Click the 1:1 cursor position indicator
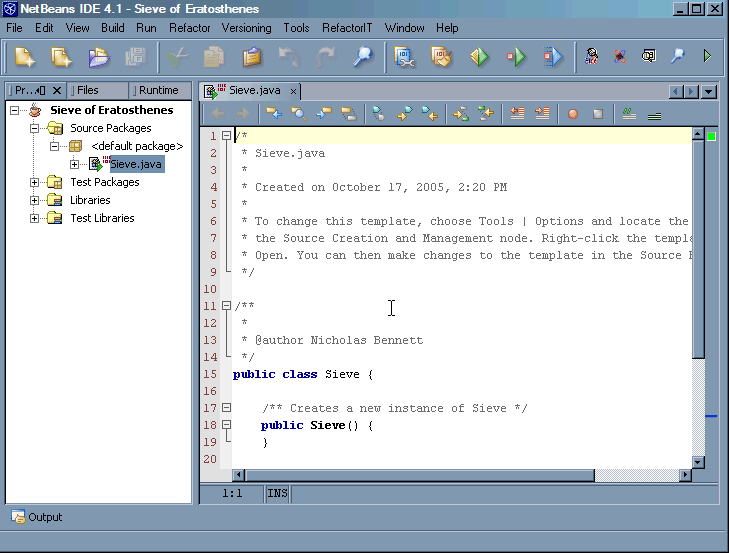 pos(232,493)
